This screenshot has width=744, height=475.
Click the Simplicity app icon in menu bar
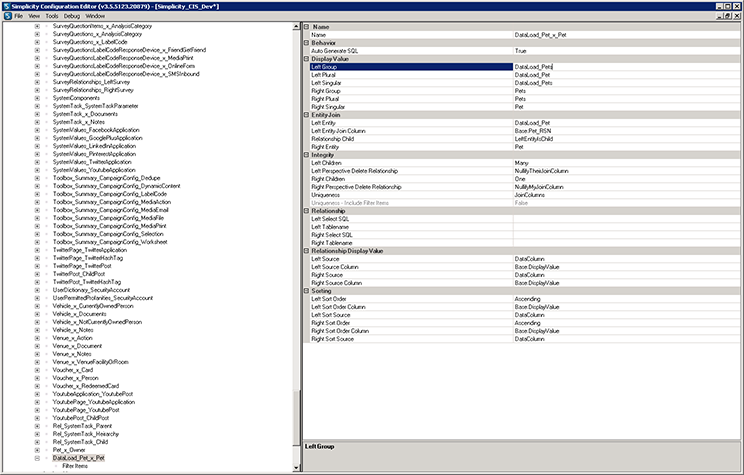(x=6, y=16)
